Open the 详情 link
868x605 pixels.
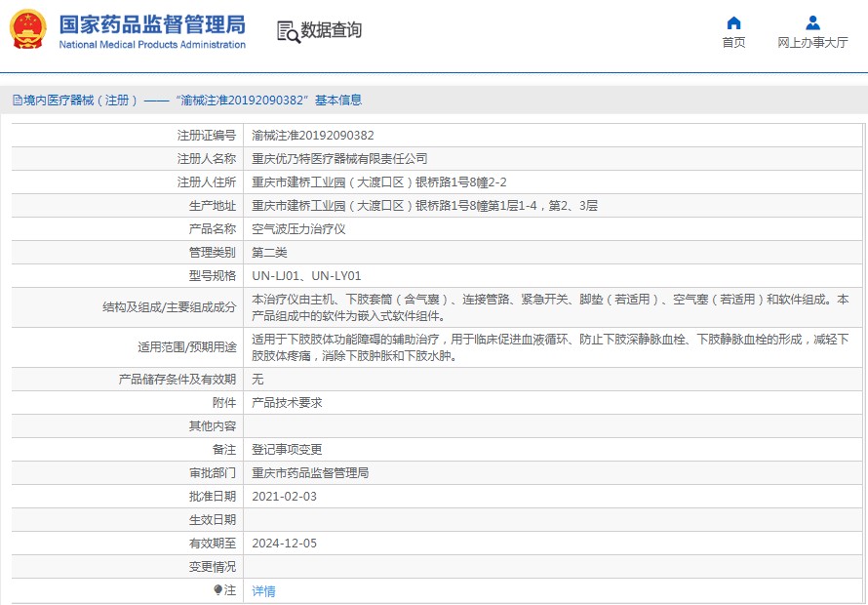coord(263,590)
